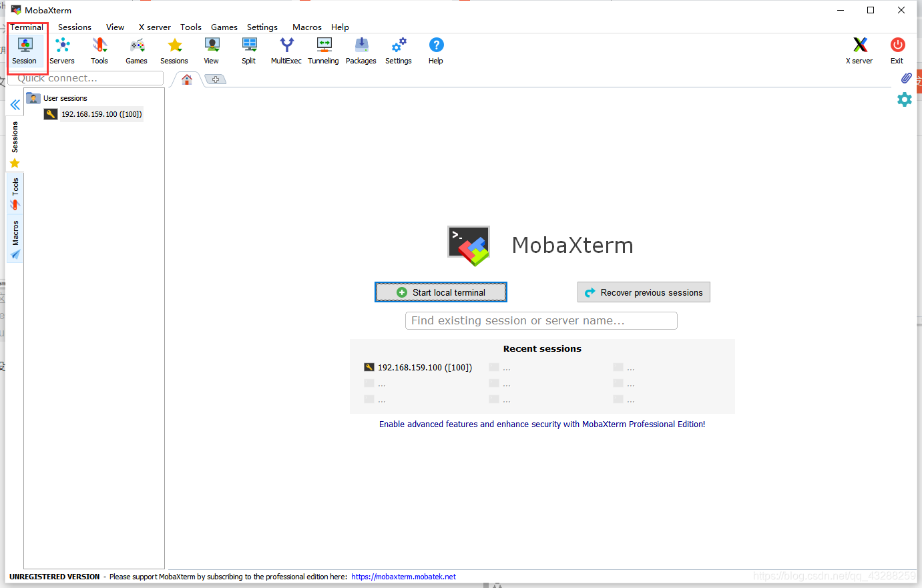922x588 pixels.
Task: Select 192.168.159.100 session in sidebar tree
Action: (x=93, y=114)
